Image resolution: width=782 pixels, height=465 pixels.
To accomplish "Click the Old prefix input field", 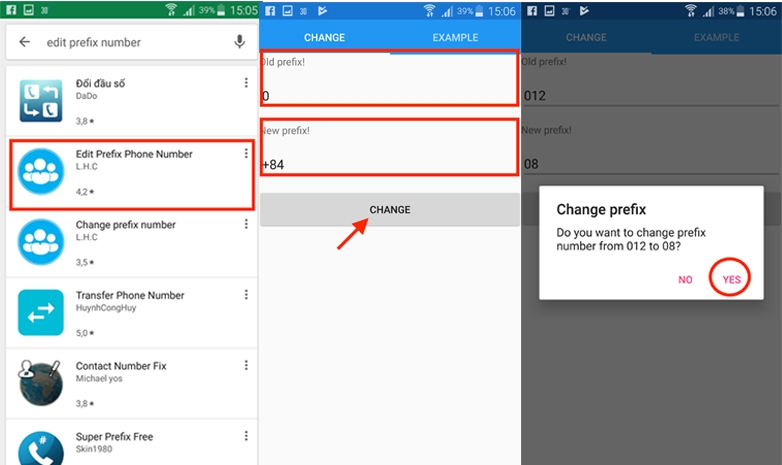I will pyautogui.click(x=390, y=96).
